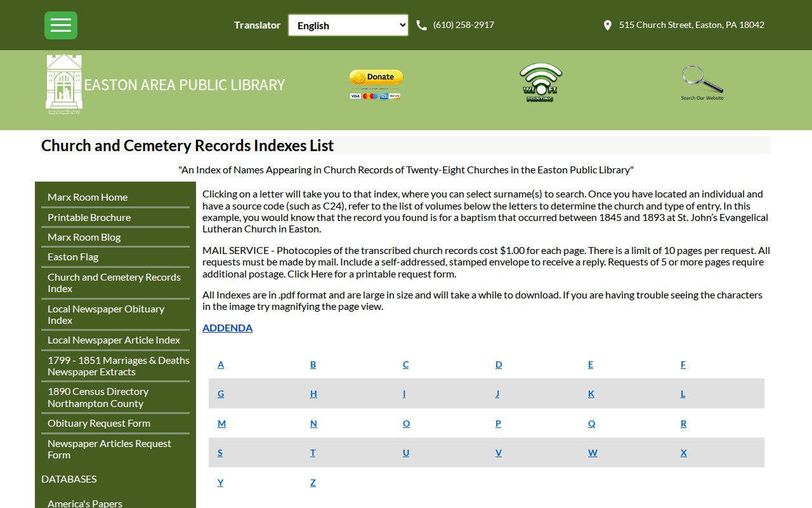Select Printable Brochure sidebar item
The width and height of the screenshot is (812, 508).
pyautogui.click(x=89, y=217)
